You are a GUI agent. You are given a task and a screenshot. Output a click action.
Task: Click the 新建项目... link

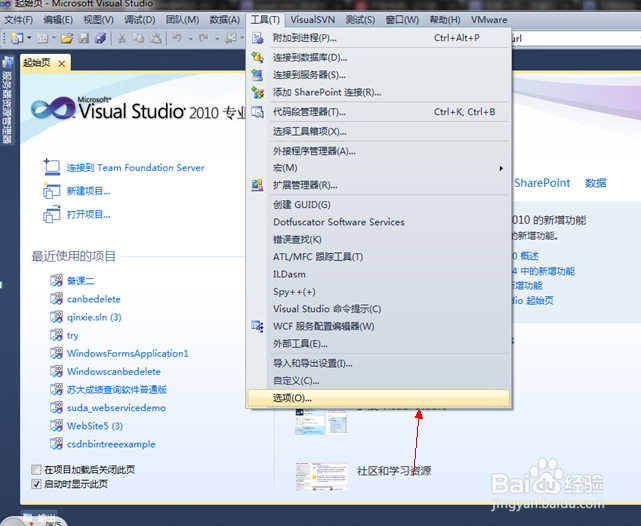pyautogui.click(x=88, y=191)
